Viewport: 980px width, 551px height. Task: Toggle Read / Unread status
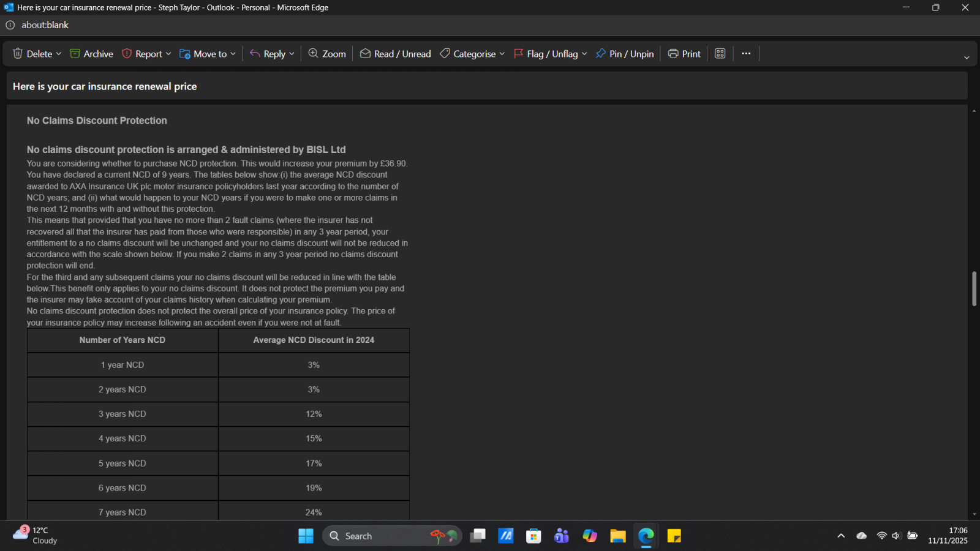coord(395,54)
